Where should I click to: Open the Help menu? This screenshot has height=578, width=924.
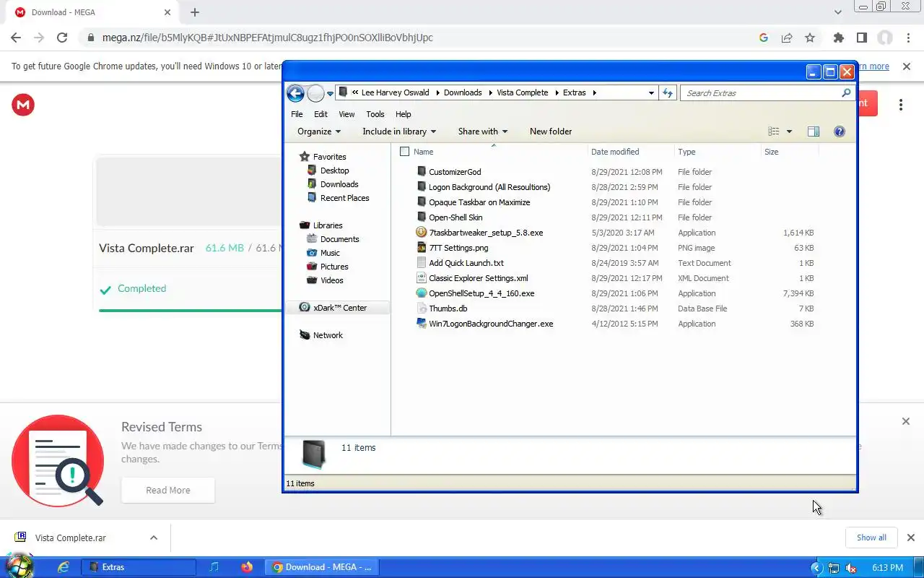tap(404, 114)
